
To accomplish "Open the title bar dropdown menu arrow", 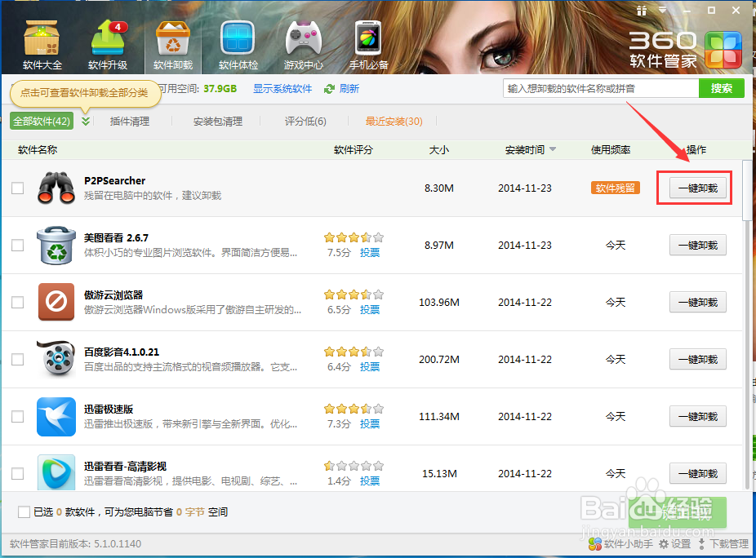I will pyautogui.click(x=662, y=10).
